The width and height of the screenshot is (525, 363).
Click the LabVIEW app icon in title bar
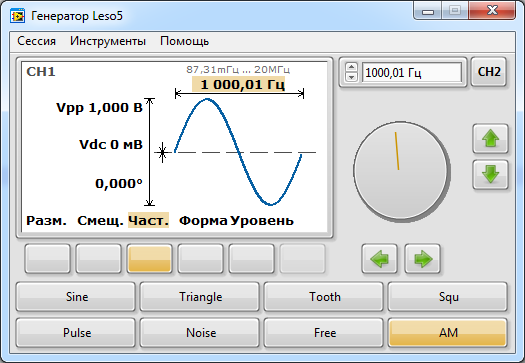pos(17,16)
